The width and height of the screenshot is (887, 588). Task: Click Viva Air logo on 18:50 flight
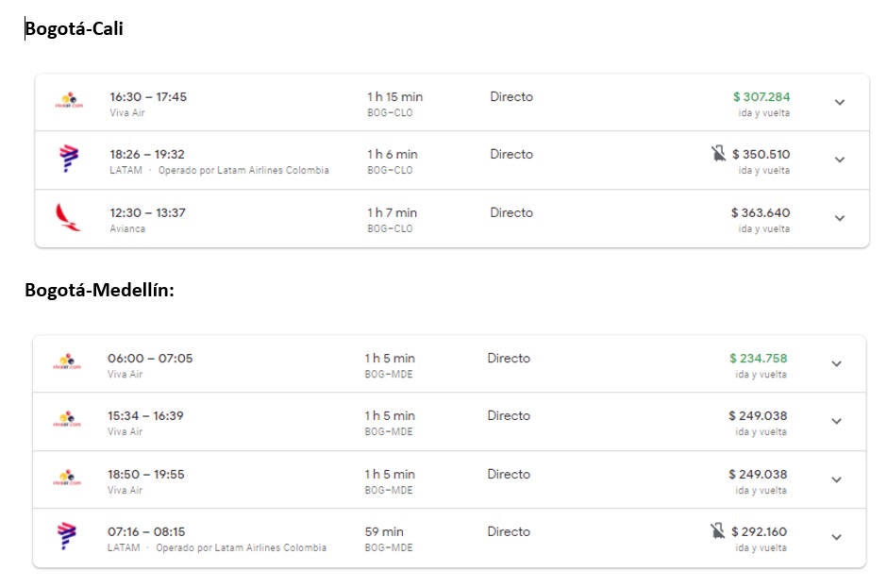[x=66, y=478]
